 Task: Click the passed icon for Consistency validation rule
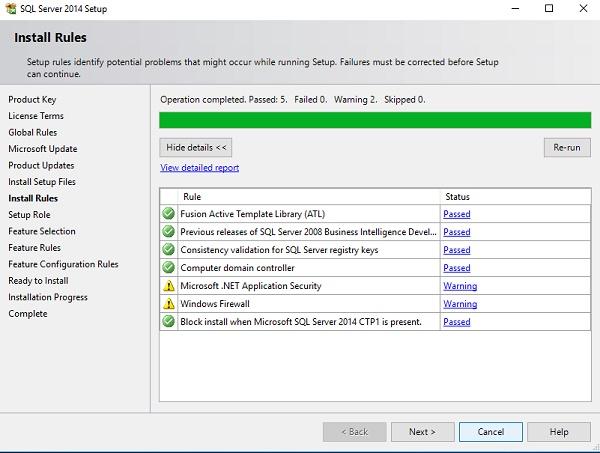[169, 250]
